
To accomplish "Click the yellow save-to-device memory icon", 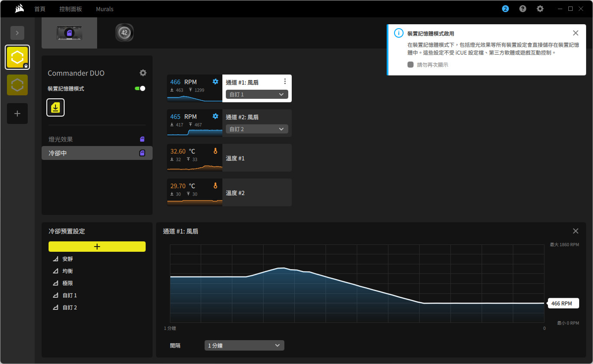I will click(x=55, y=107).
